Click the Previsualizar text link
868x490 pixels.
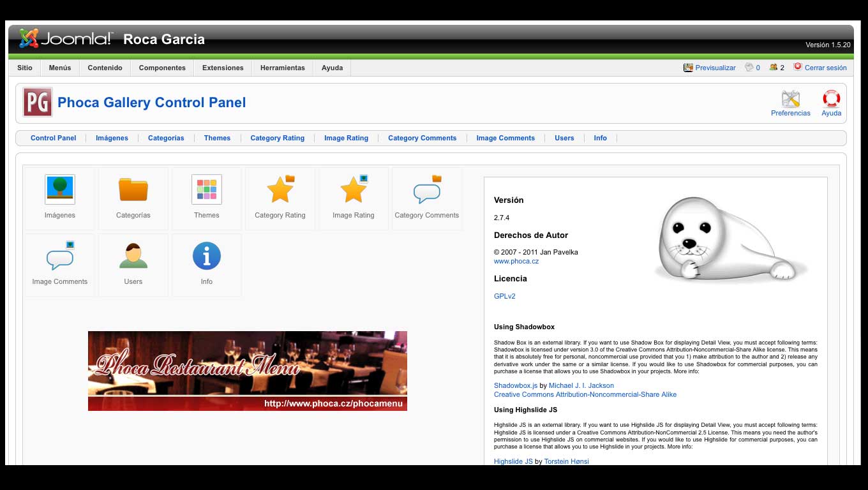coord(715,68)
